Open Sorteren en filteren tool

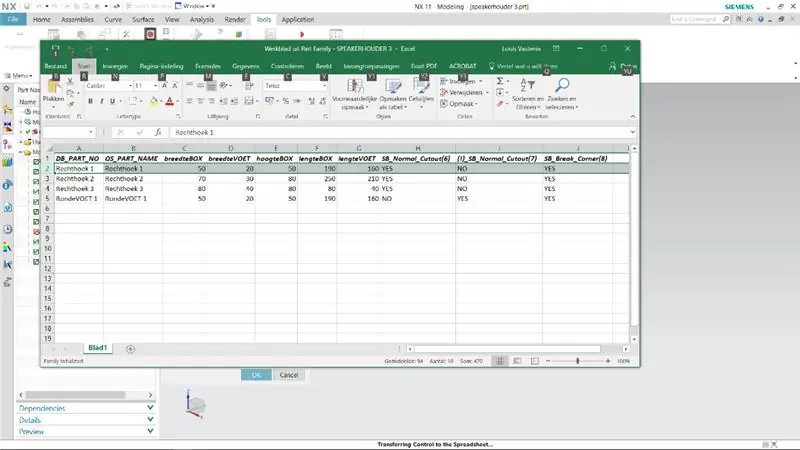(528, 94)
